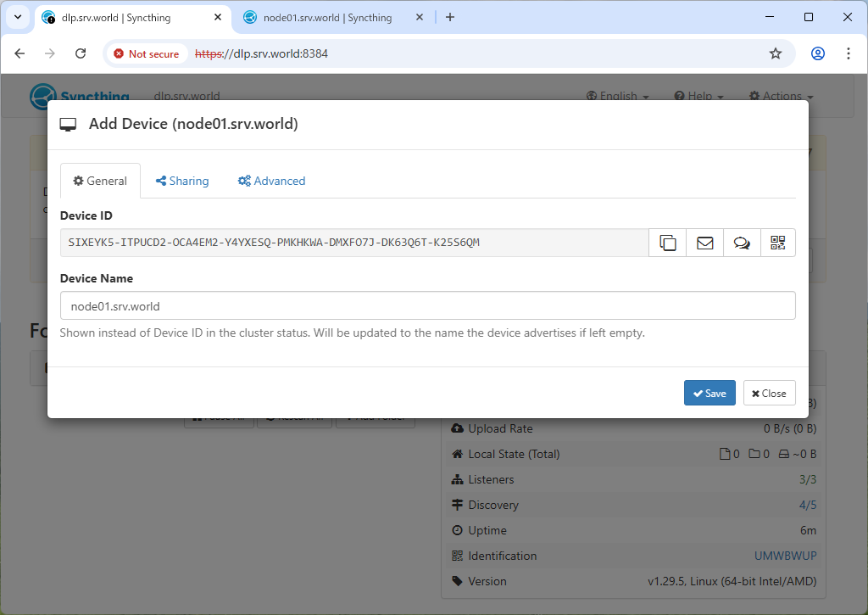This screenshot has width=868, height=615.
Task: Open Chrome three-dot menu
Action: click(848, 53)
